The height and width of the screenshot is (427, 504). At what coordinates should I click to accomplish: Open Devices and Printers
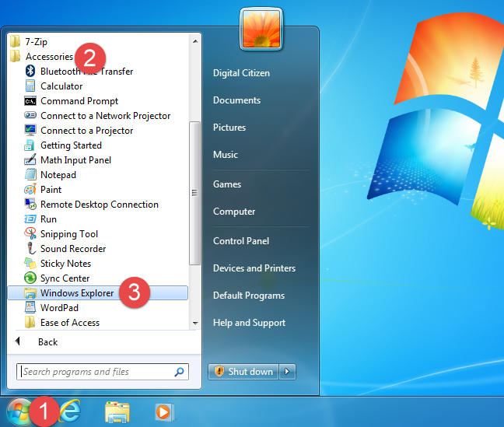point(254,268)
